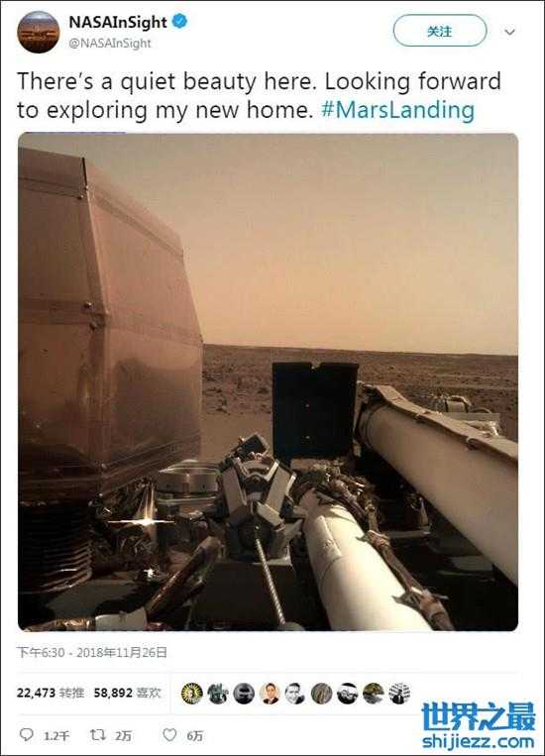Screen dimensions: 545x756
Task: Click the NASAInSight profile avatar
Action: pos(38,33)
